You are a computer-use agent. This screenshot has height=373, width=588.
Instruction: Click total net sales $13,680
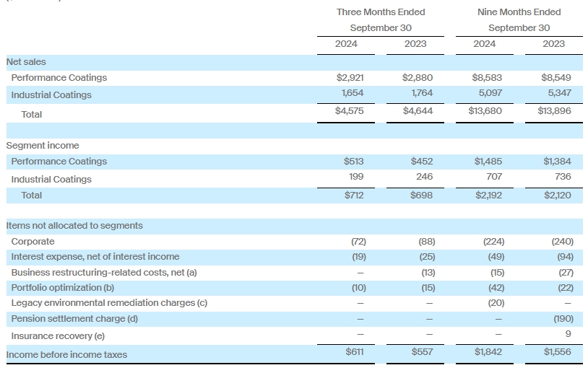[x=485, y=111]
